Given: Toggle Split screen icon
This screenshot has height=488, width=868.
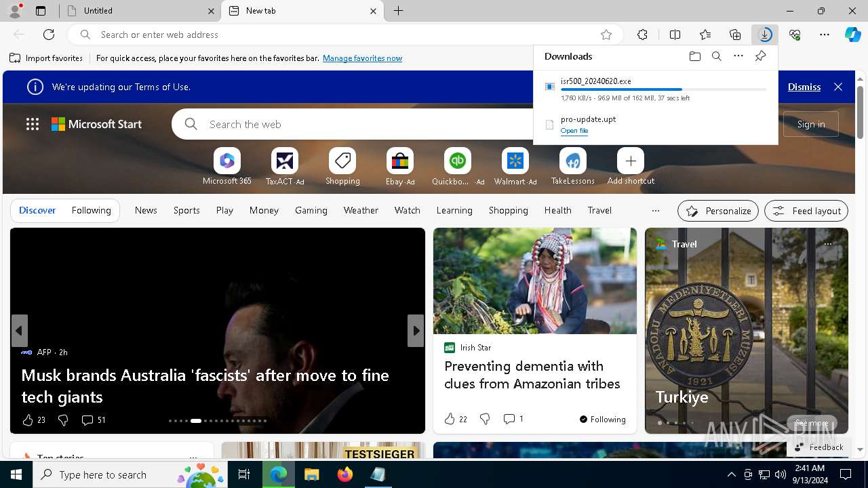Looking at the screenshot, I should (x=675, y=35).
